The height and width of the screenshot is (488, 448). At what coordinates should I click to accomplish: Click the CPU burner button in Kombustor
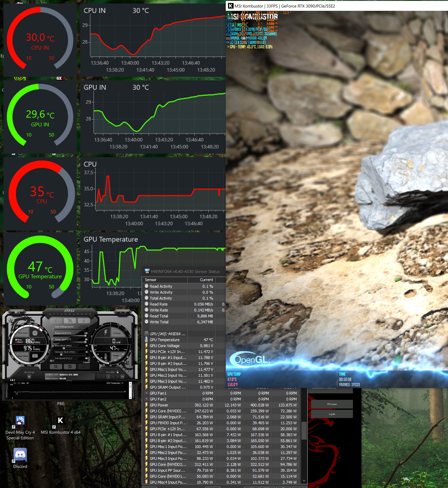click(x=332, y=404)
